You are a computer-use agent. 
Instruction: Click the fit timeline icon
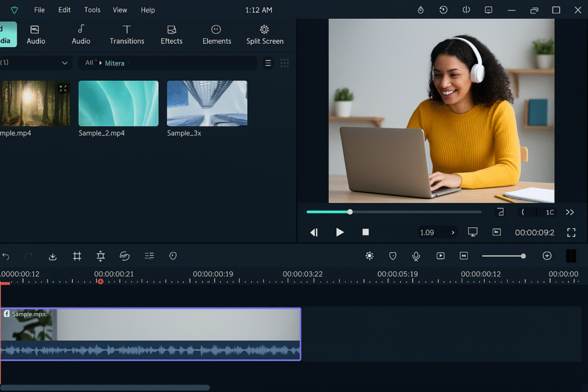coord(464,255)
